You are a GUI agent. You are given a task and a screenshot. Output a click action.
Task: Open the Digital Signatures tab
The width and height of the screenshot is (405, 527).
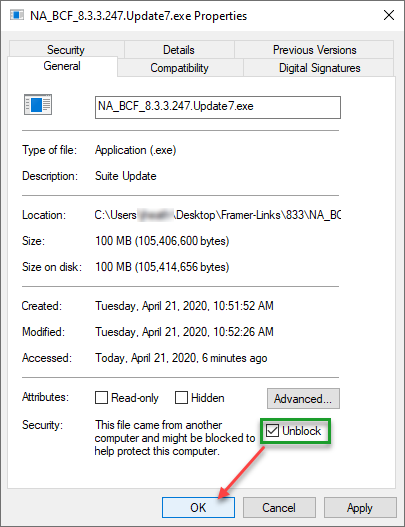319,68
